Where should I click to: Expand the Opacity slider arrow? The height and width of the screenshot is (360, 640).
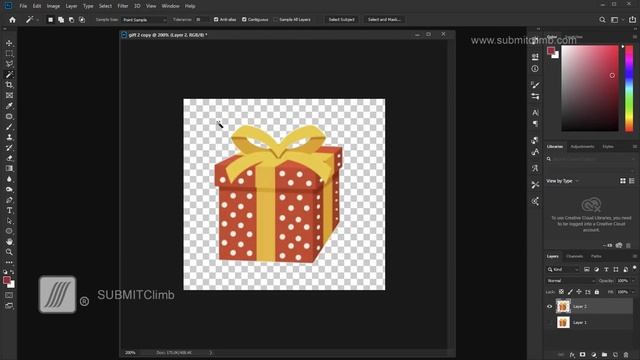pyautogui.click(x=633, y=281)
